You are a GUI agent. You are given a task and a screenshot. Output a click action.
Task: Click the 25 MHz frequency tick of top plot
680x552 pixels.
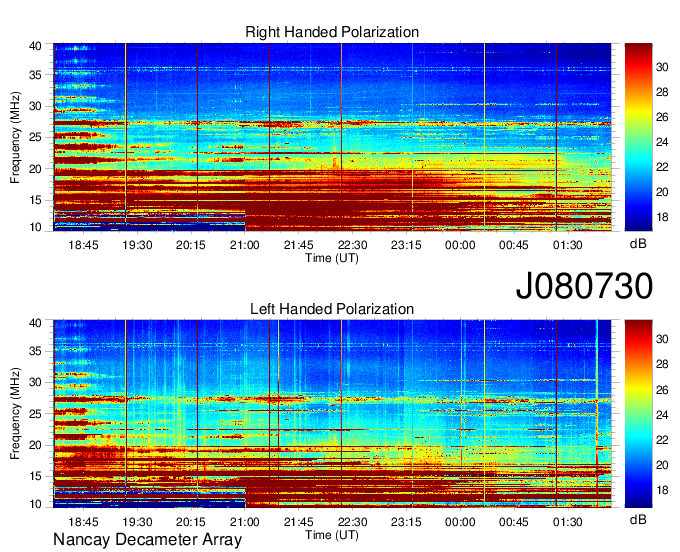tap(35, 137)
